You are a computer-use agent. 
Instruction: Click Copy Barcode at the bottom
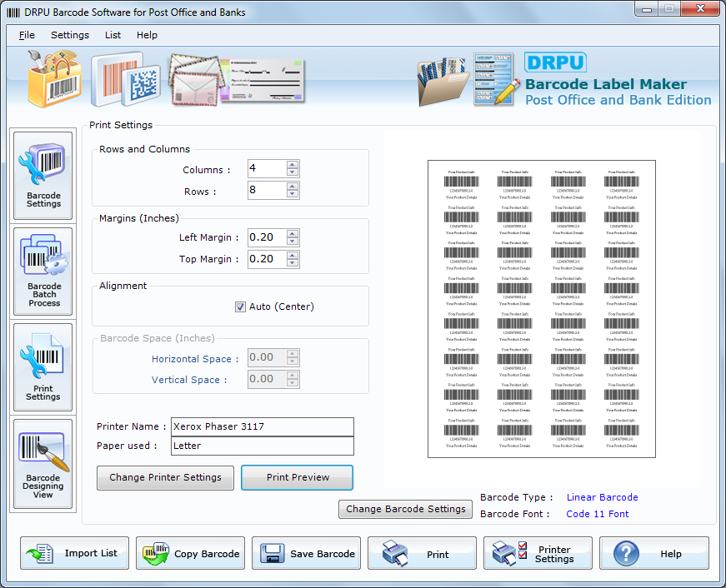coord(190,552)
